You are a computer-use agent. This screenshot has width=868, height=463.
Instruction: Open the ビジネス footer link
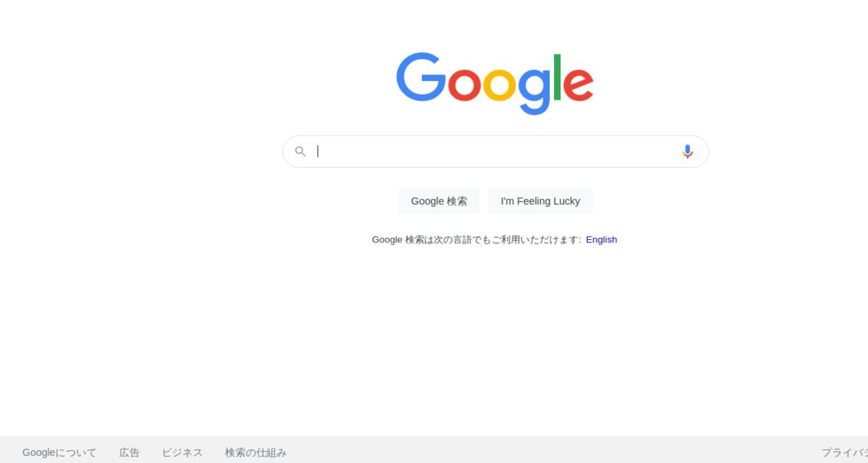[182, 453]
